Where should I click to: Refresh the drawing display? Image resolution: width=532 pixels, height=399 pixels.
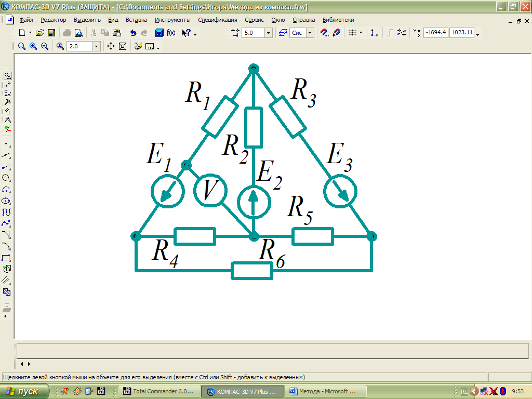138,46
